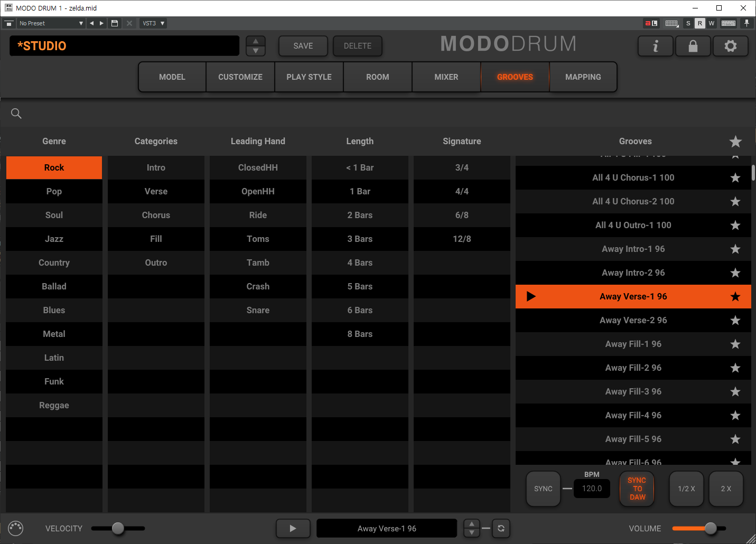Viewport: 756px width, 544px height.
Task: Click the SAVE button
Action: pyautogui.click(x=303, y=46)
